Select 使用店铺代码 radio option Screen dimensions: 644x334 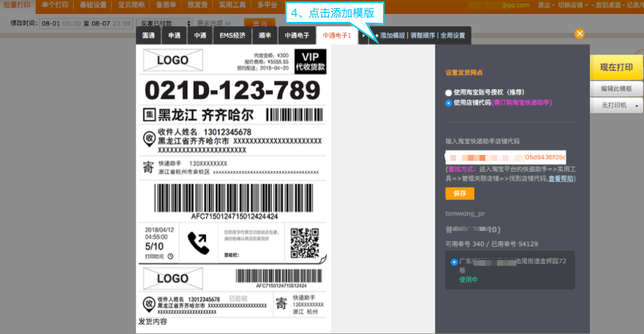coord(449,103)
